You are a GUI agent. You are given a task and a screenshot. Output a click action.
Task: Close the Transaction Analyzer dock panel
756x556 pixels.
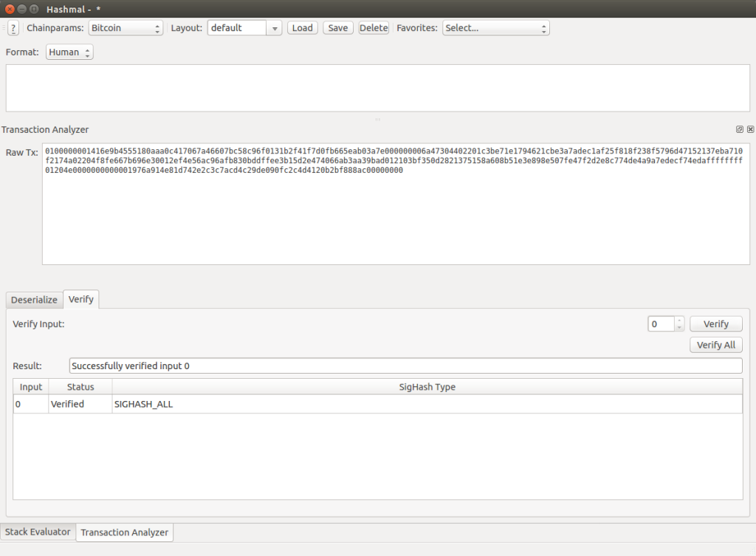tap(750, 129)
